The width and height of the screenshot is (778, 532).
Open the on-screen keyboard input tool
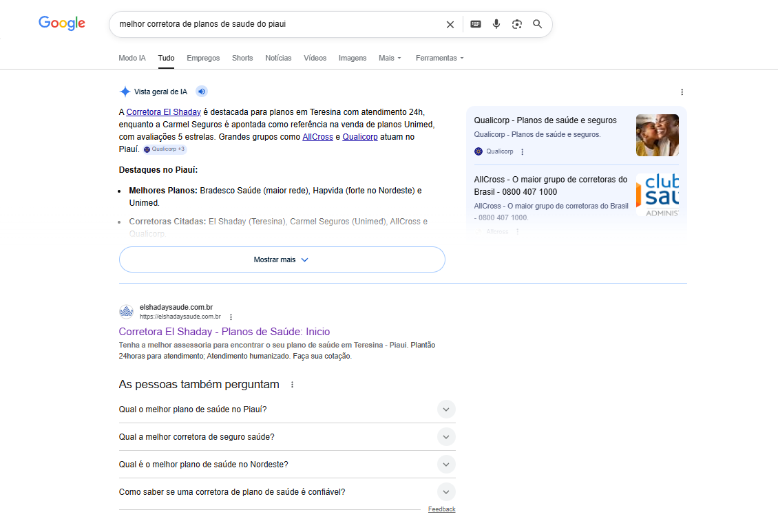point(476,24)
